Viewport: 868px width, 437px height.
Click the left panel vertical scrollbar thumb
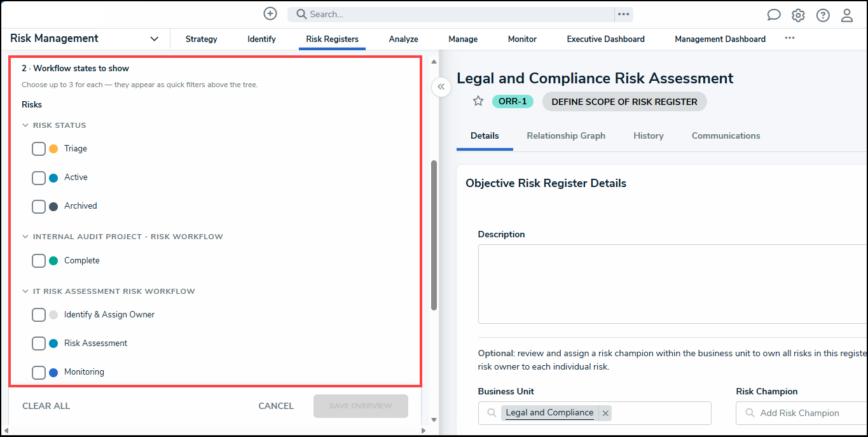pyautogui.click(x=434, y=235)
